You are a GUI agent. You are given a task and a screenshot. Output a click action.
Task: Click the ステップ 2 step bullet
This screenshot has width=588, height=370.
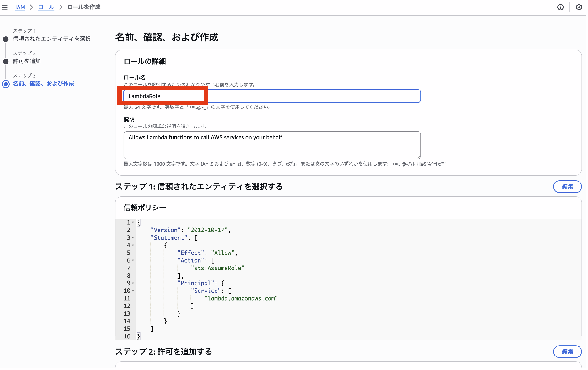(x=6, y=62)
